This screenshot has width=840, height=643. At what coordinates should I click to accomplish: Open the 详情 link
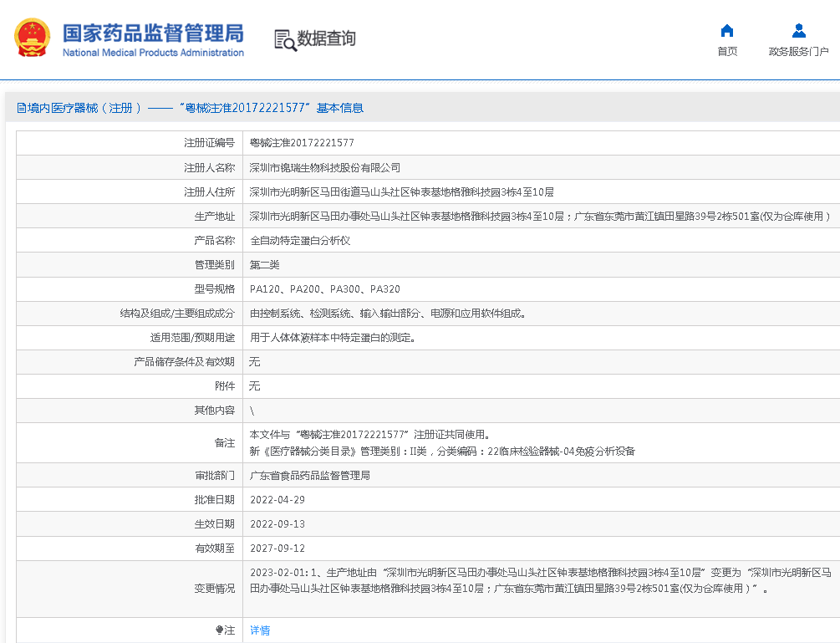260,630
